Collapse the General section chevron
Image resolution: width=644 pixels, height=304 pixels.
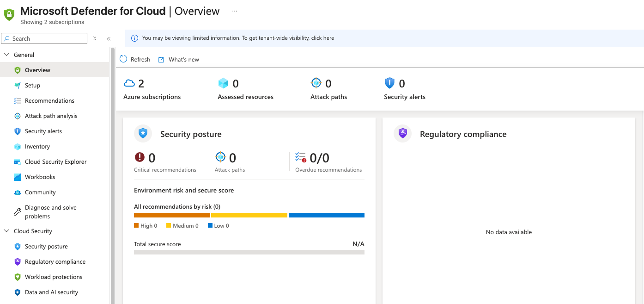[x=6, y=55]
